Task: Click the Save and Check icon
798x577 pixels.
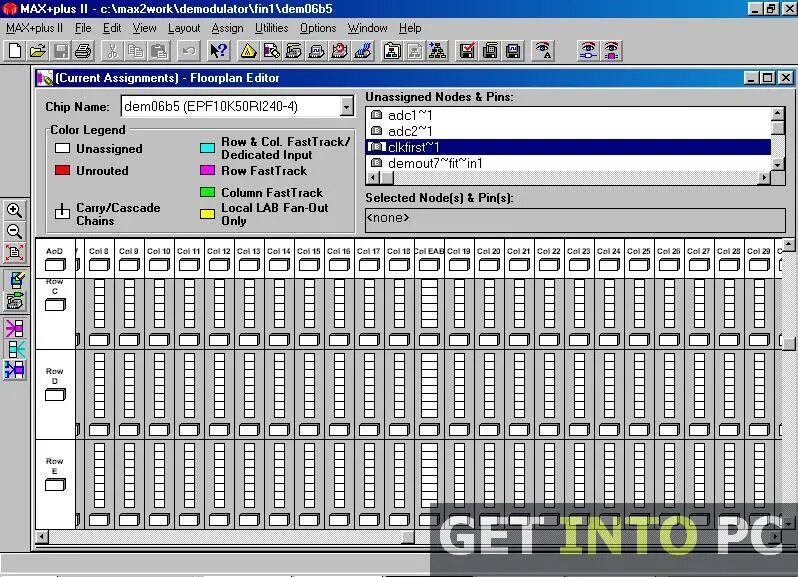Action: (467, 51)
